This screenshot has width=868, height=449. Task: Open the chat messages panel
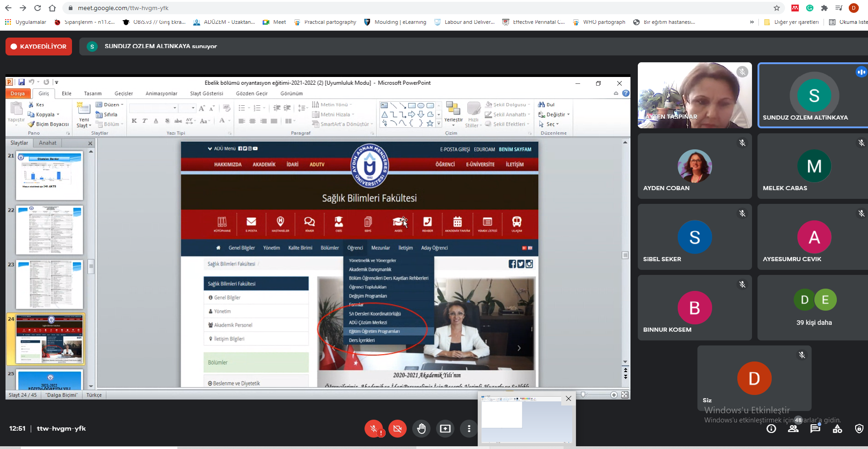pyautogui.click(x=815, y=429)
